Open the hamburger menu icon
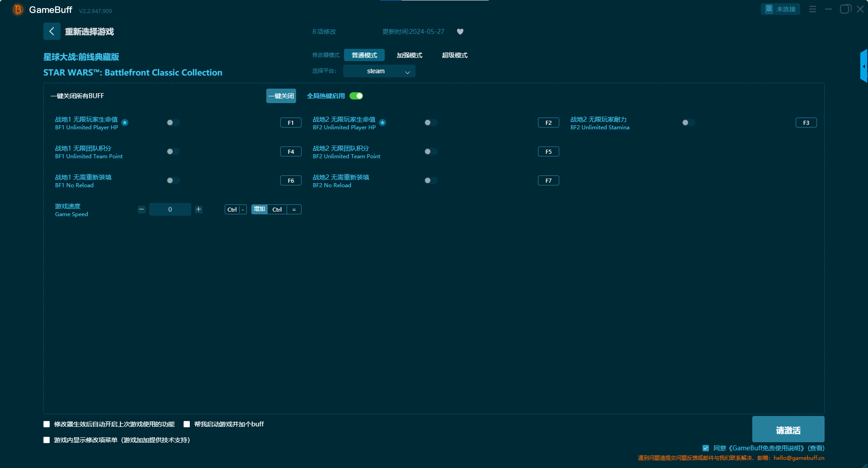 (812, 9)
